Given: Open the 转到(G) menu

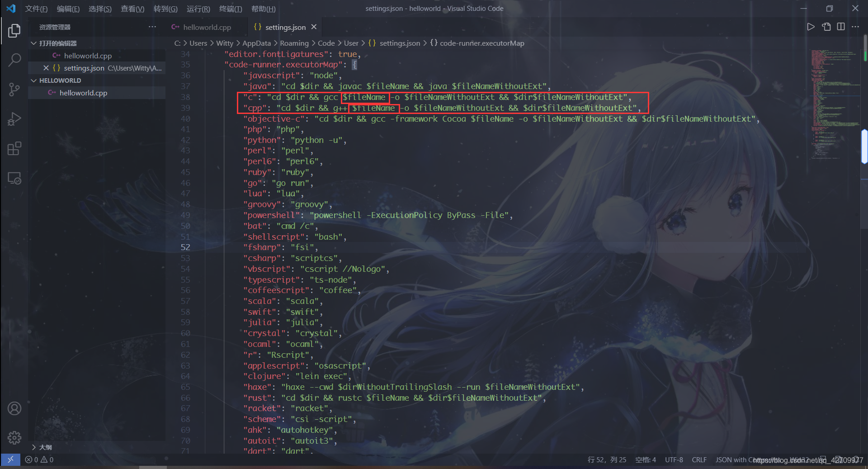Looking at the screenshot, I should pos(165,9).
